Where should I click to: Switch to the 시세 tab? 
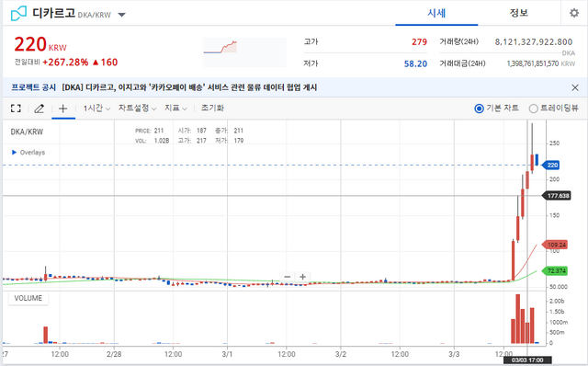coord(436,13)
